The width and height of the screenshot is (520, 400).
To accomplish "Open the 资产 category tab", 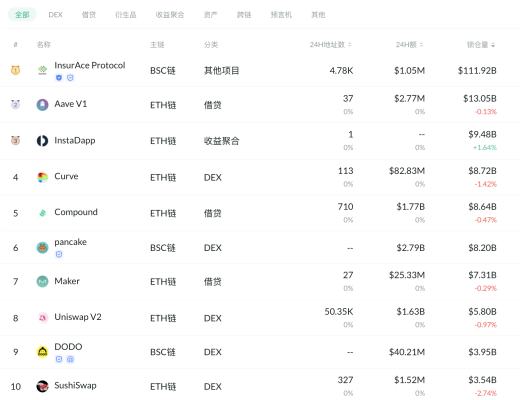I will [x=210, y=15].
